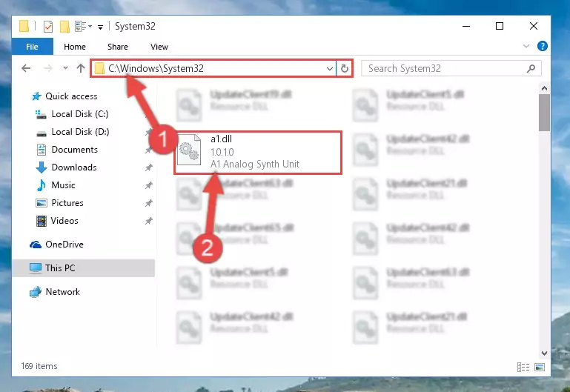Image resolution: width=570 pixels, height=392 pixels.
Task: Select Quick access in navigation pane
Action: pyautogui.click(x=71, y=96)
